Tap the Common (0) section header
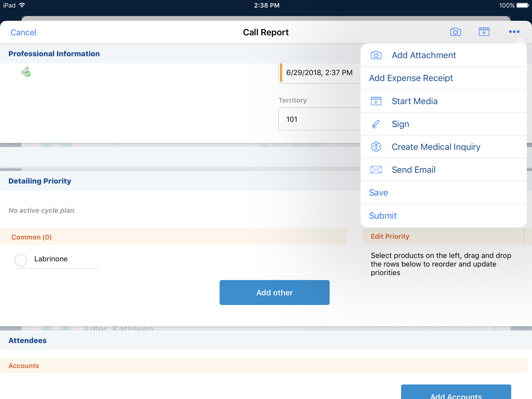The width and height of the screenshot is (532, 399). [x=32, y=237]
